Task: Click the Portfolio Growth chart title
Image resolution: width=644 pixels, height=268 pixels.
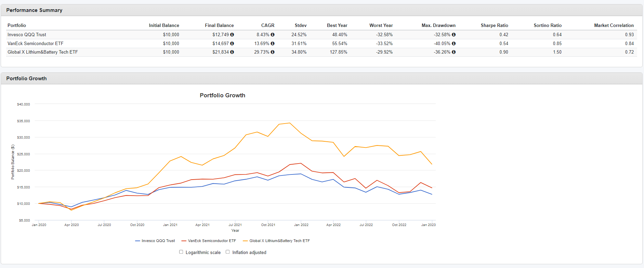Action: click(223, 96)
